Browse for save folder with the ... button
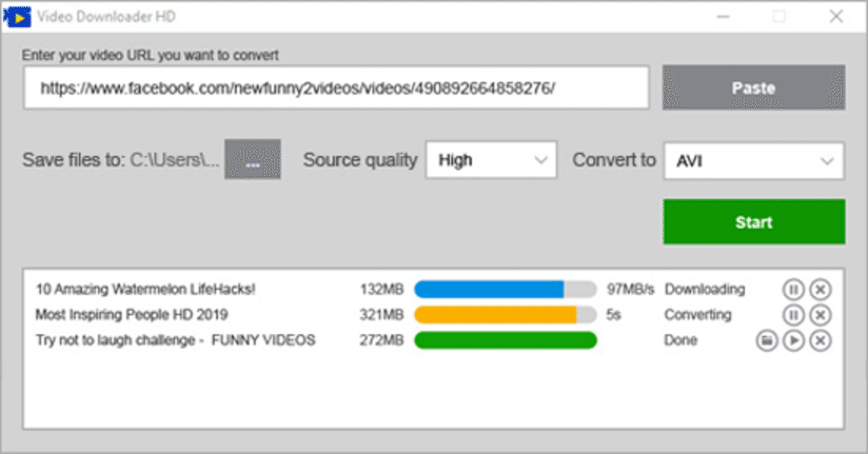The height and width of the screenshot is (454, 868). [x=252, y=160]
